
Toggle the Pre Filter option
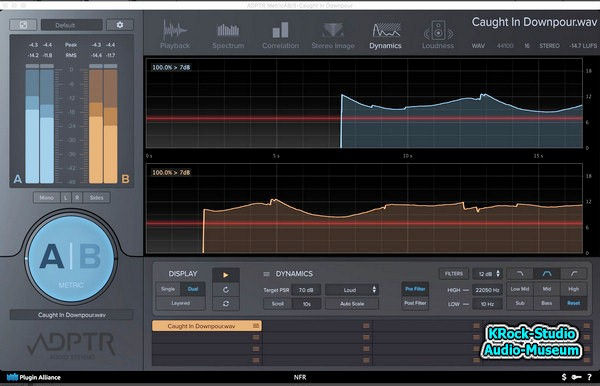tap(415, 289)
